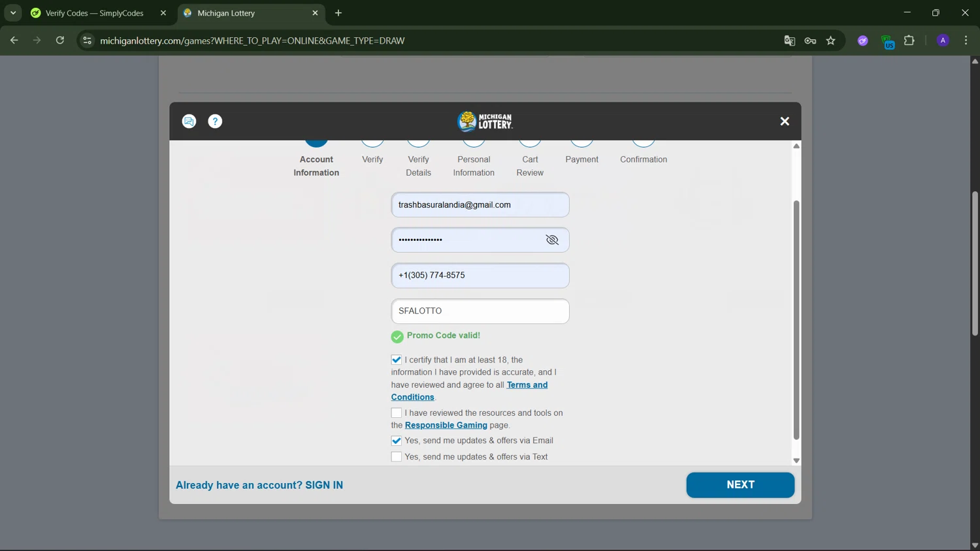Viewport: 980px width, 551px height.
Task: Click the dialog vertical scrollbar thumb
Action: [796, 320]
